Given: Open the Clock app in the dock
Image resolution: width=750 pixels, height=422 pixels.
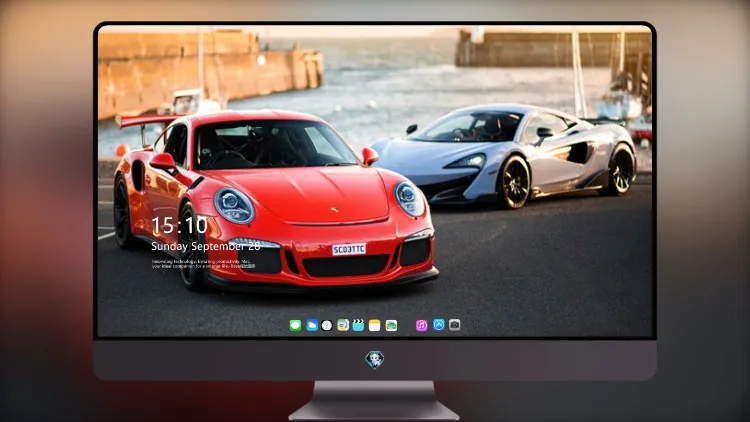Looking at the screenshot, I should coord(327,325).
